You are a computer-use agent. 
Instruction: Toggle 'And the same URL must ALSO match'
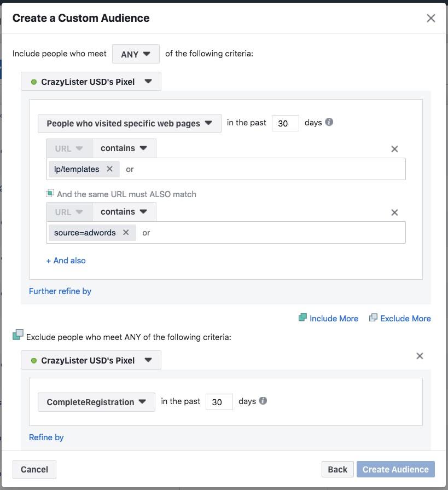pyautogui.click(x=50, y=193)
